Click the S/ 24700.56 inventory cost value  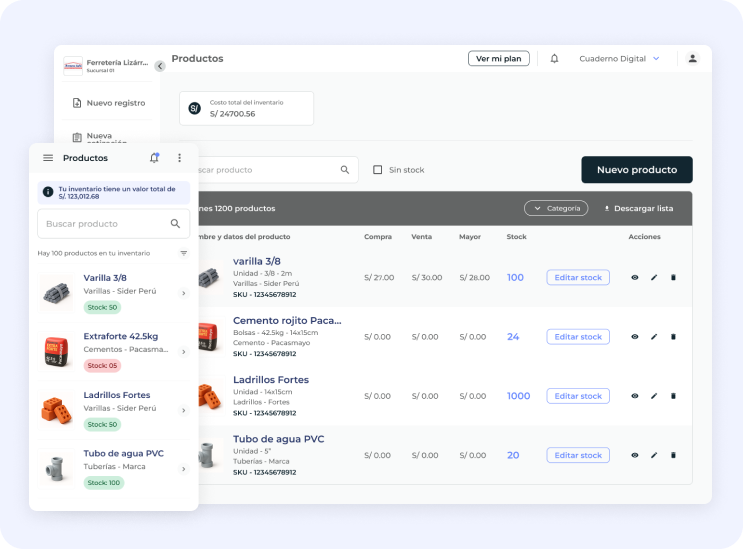233,114
